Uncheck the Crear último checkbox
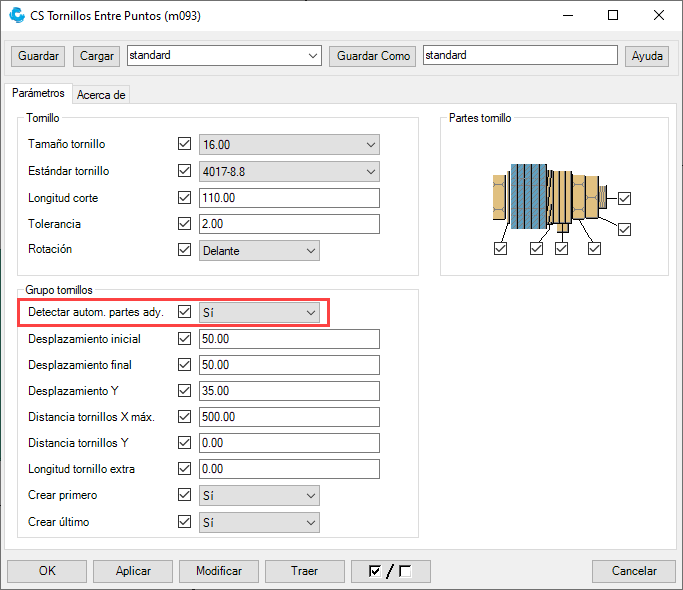 click(x=184, y=521)
